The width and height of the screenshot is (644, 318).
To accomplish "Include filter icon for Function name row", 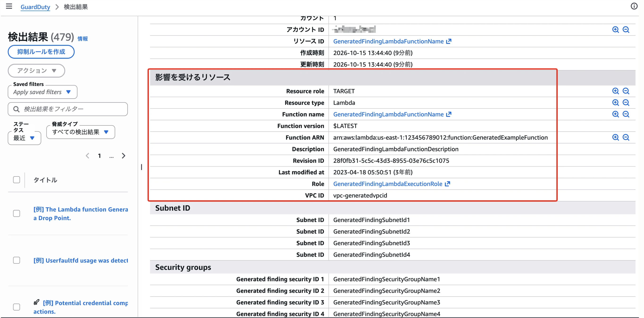I will [x=615, y=114].
